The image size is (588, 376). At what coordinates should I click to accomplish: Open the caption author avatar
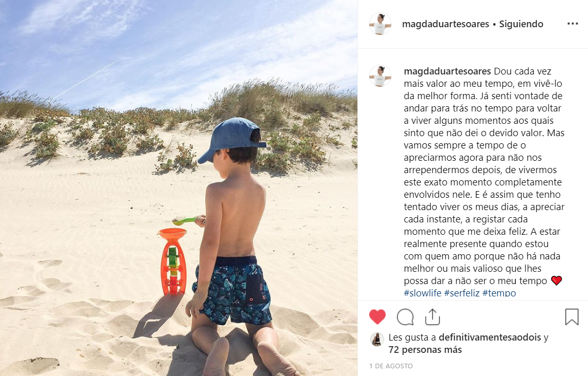pos(380,76)
